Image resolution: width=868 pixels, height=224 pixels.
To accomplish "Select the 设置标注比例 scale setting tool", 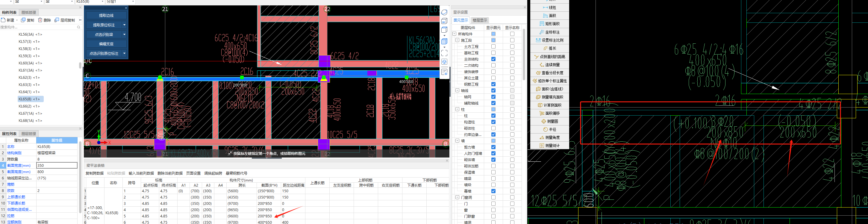I will coord(550,40).
